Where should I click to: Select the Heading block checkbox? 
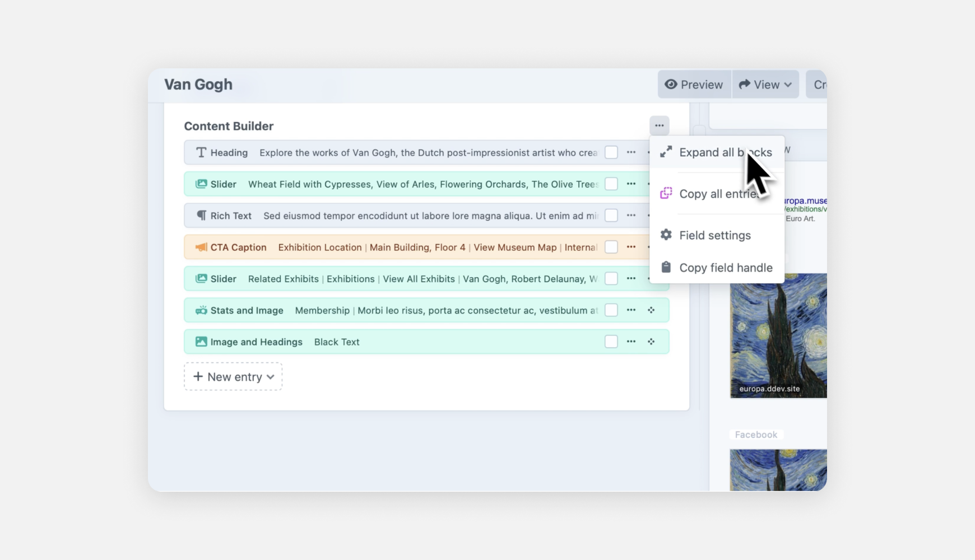tap(611, 152)
